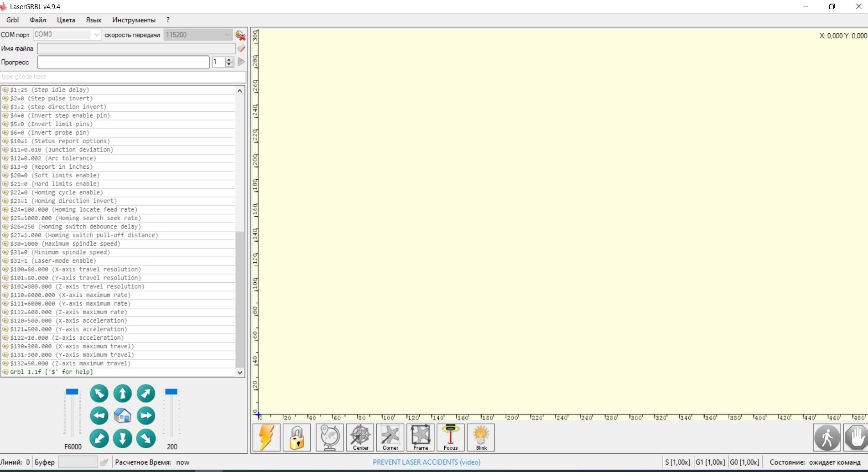Click the Center button

360,437
